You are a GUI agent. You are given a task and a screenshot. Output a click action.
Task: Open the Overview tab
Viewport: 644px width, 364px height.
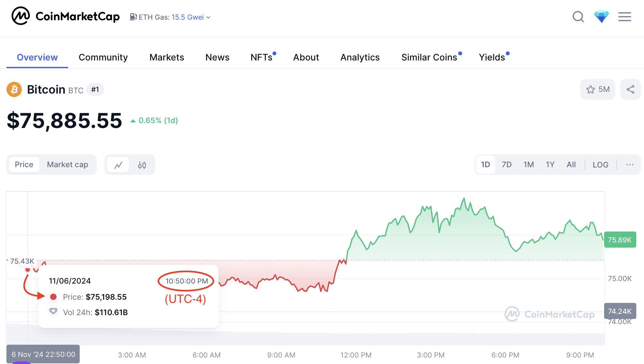pyautogui.click(x=37, y=57)
